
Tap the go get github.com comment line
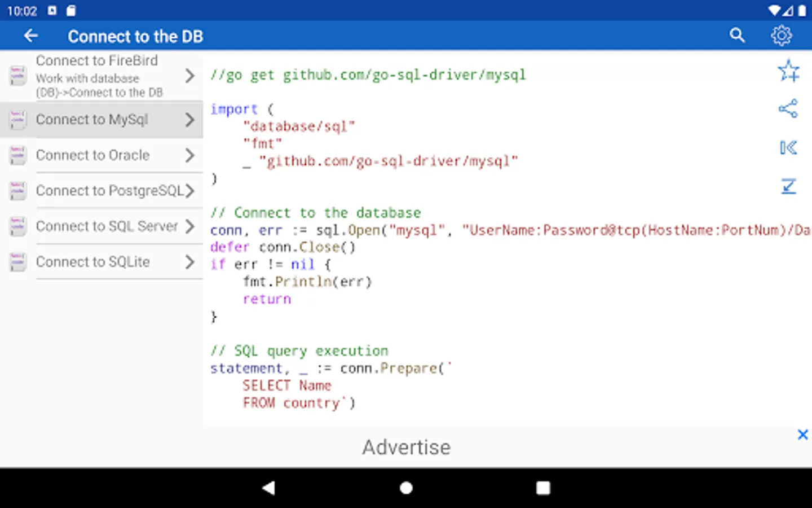pos(368,75)
